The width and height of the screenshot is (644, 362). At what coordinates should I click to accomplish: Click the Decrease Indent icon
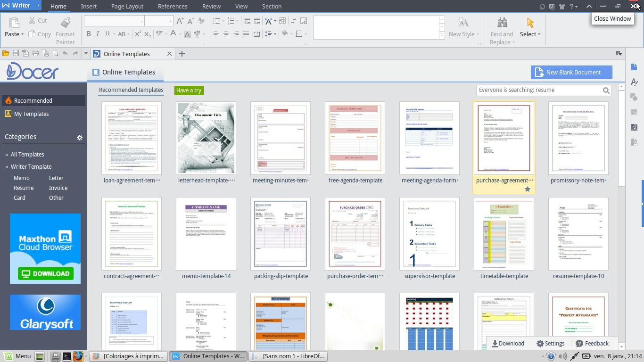(x=247, y=21)
